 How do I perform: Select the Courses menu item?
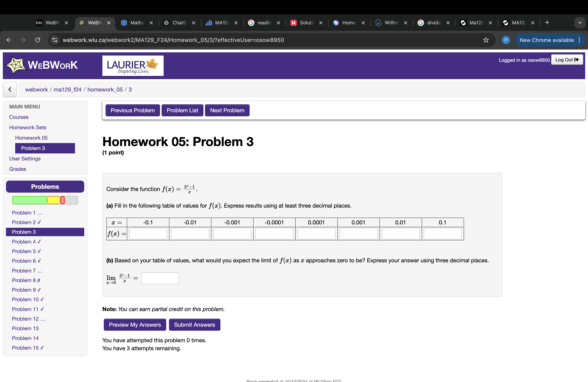coord(19,117)
